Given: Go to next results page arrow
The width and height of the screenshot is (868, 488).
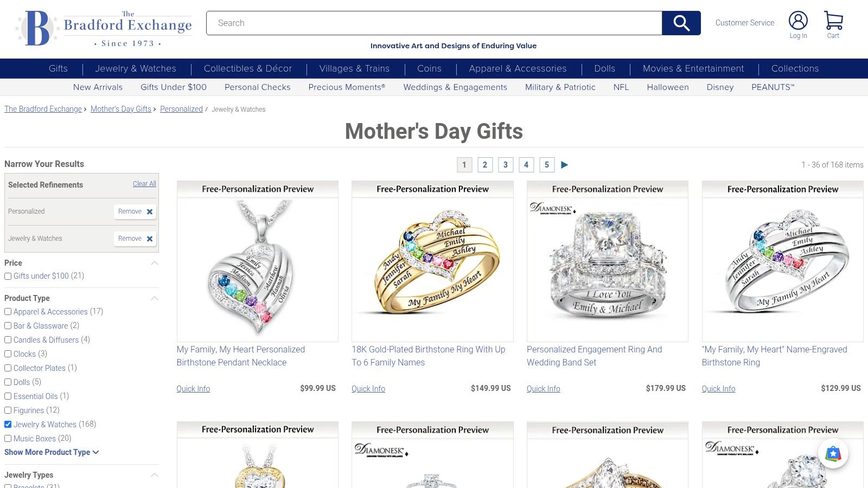Looking at the screenshot, I should [564, 165].
